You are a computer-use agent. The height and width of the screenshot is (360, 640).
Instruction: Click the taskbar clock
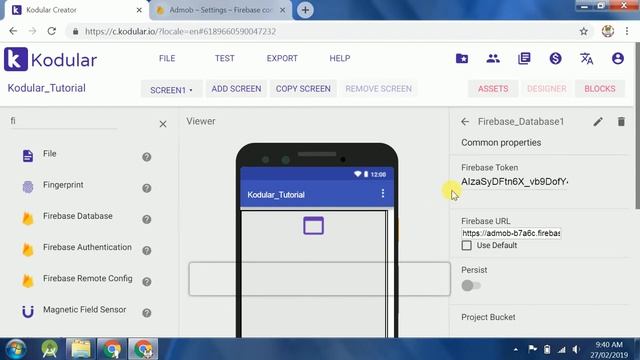coord(609,350)
